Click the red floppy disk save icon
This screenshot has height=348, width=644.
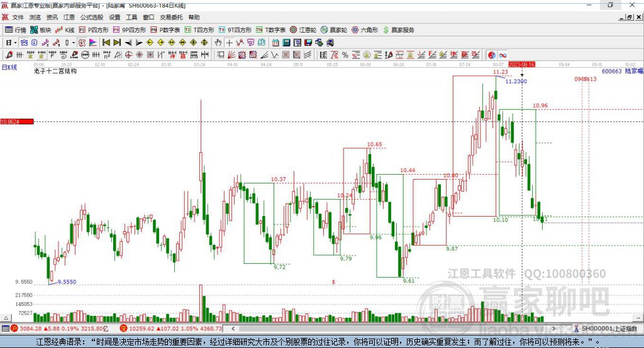(308, 43)
